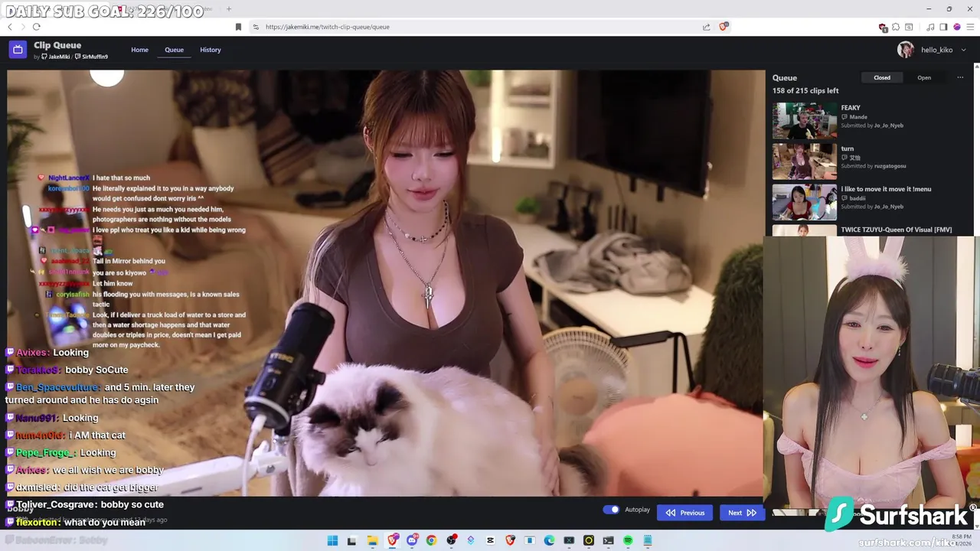Viewport: 980px width, 551px height.
Task: Open the browser media music note control
Action: 930,27
